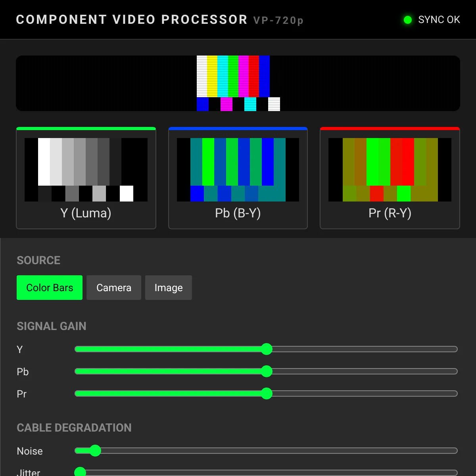Click the Pb (B-Y) channel preview
476x476 pixels.
[238, 170]
